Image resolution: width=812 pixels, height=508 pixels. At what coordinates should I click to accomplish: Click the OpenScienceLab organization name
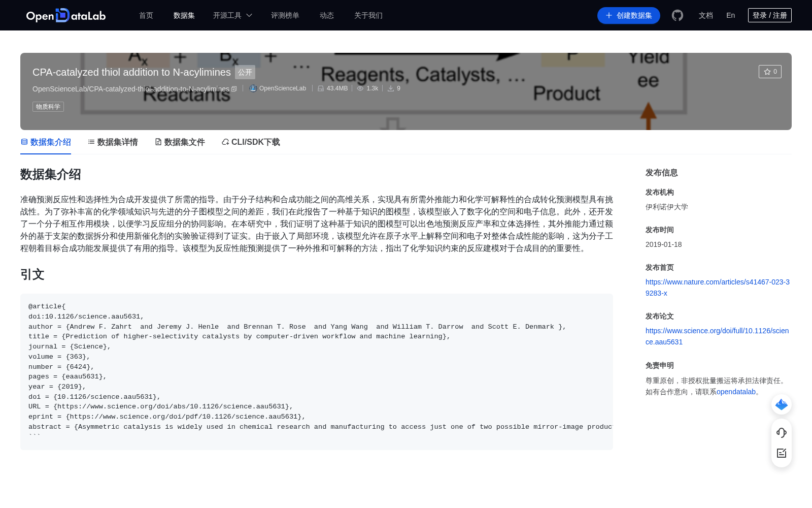pos(283,88)
